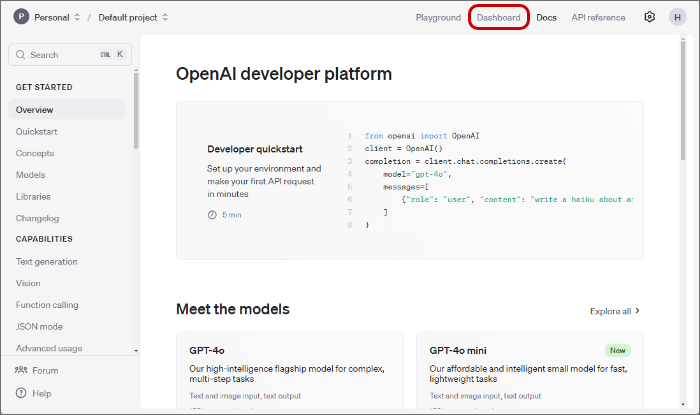The height and width of the screenshot is (415, 700).
Task: Click the sidebar scroll down arrow
Action: [x=136, y=351]
